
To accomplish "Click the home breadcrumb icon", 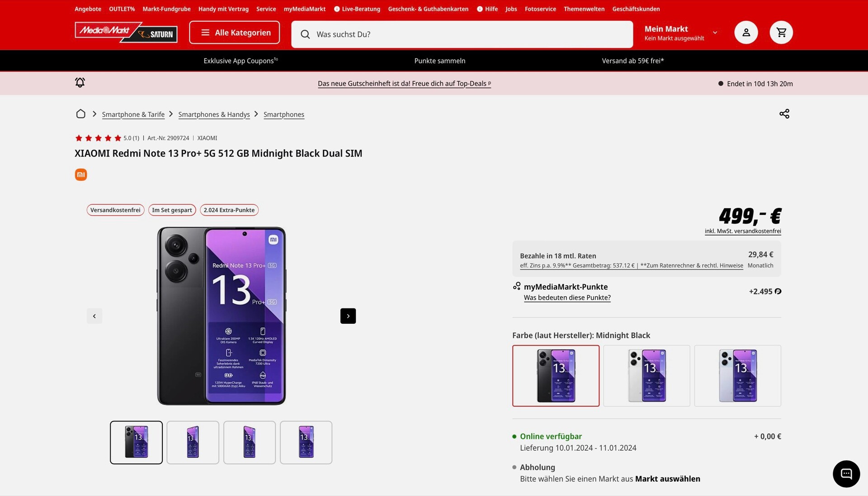I will click(81, 114).
